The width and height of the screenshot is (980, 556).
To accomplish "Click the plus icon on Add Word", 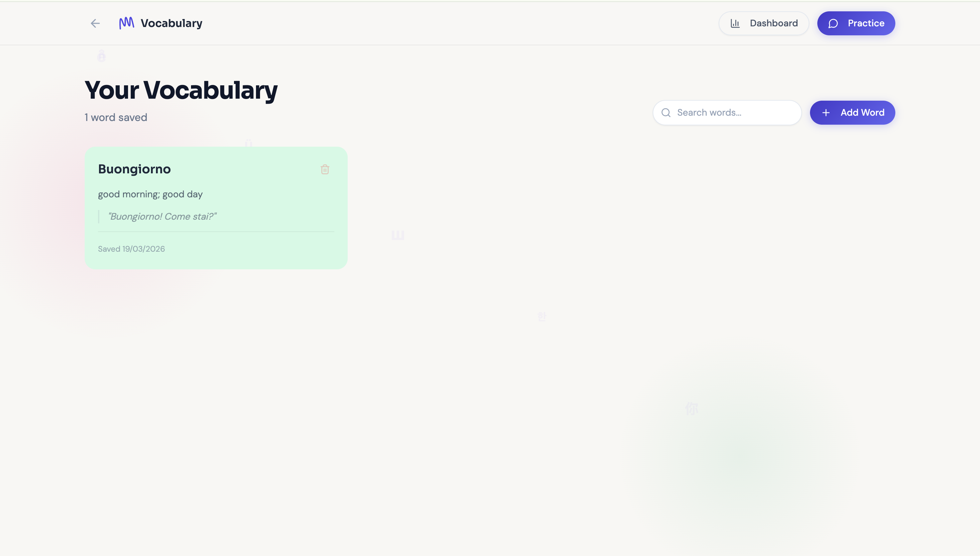I will point(826,113).
